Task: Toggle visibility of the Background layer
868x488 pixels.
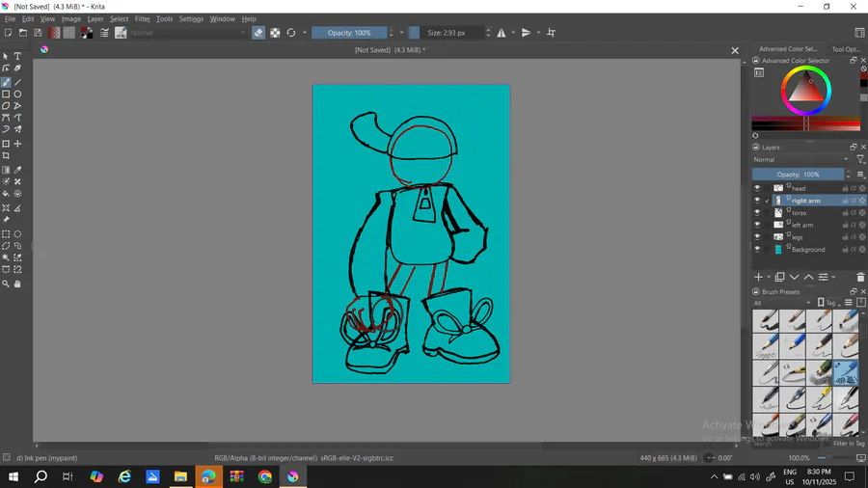Action: click(757, 250)
